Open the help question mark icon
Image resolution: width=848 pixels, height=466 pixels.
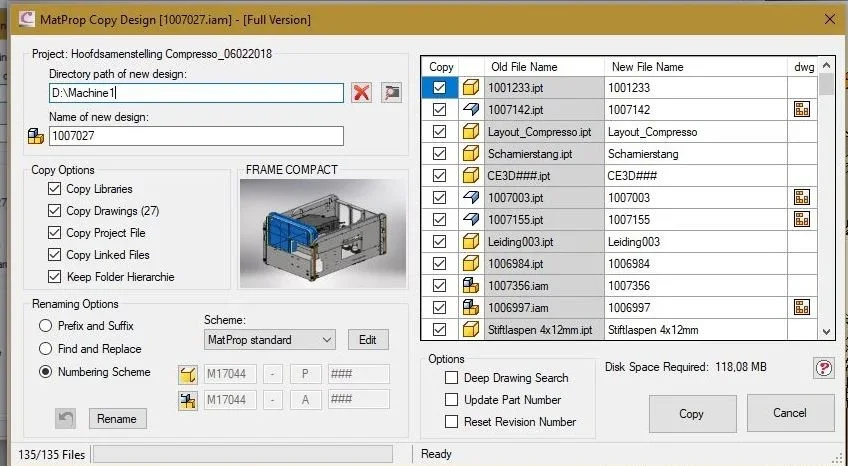coord(824,368)
